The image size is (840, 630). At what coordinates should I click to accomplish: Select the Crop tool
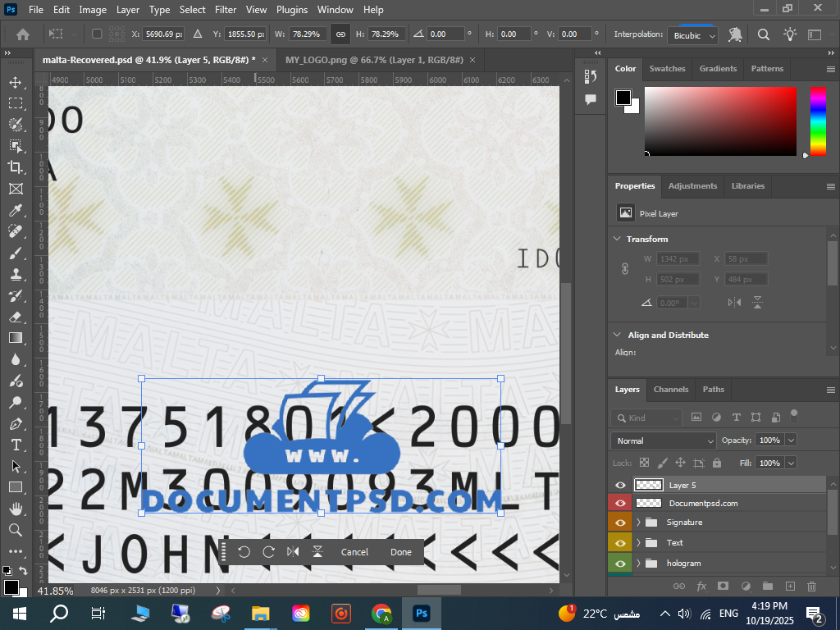click(16, 167)
